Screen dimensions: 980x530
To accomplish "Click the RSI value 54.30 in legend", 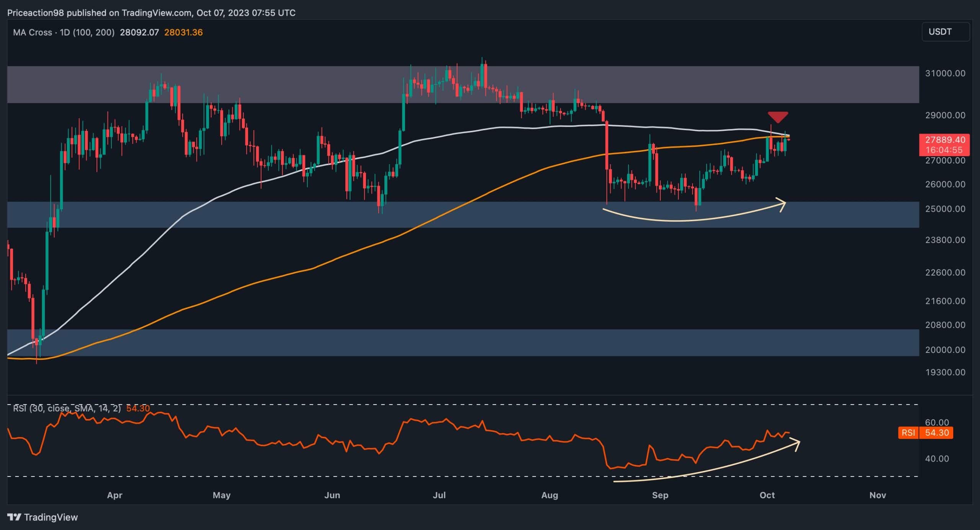I will pyautogui.click(x=138, y=408).
